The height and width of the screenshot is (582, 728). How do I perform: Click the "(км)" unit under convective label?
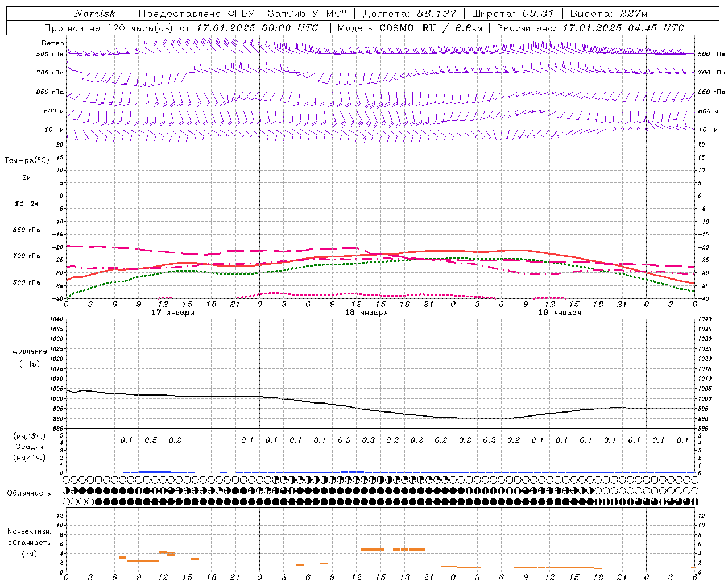coord(29,554)
